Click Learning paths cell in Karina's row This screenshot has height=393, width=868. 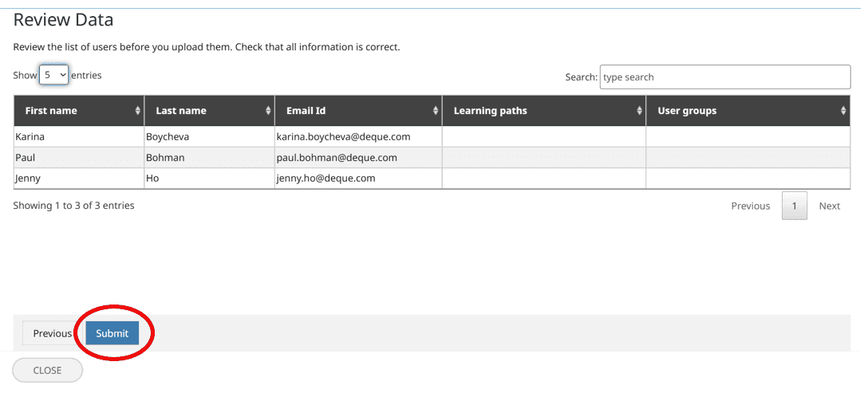coord(543,136)
